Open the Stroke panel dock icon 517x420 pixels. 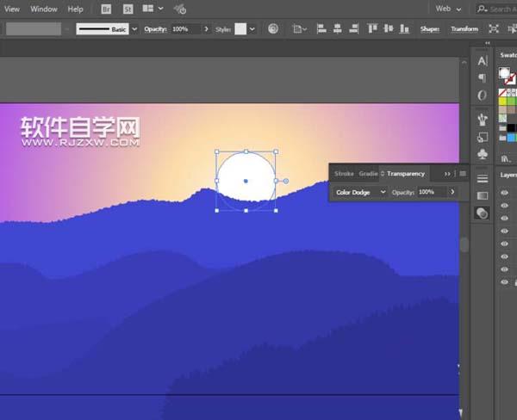tap(483, 178)
